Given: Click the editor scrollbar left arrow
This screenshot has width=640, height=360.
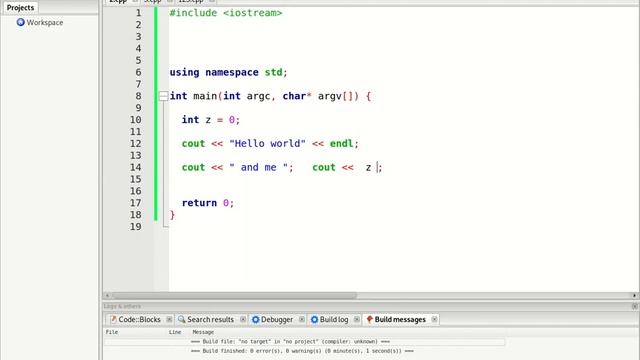Looking at the screenshot, I should pyautogui.click(x=107, y=295).
